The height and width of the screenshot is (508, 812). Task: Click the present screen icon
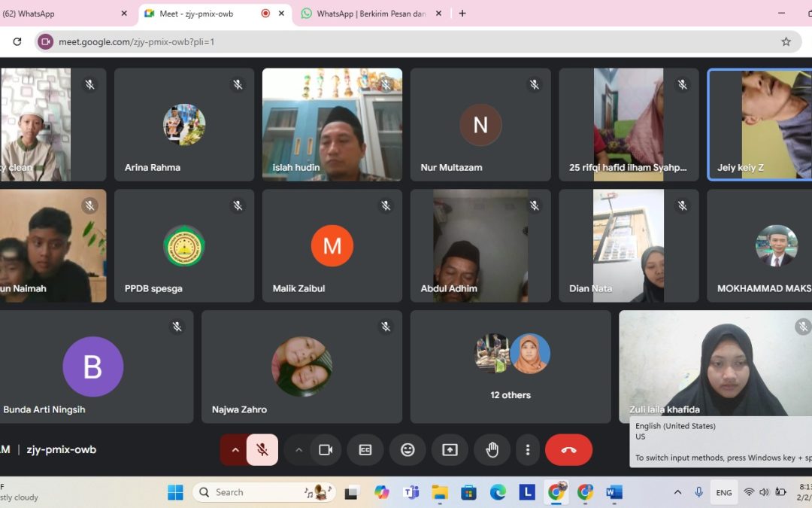(450, 450)
